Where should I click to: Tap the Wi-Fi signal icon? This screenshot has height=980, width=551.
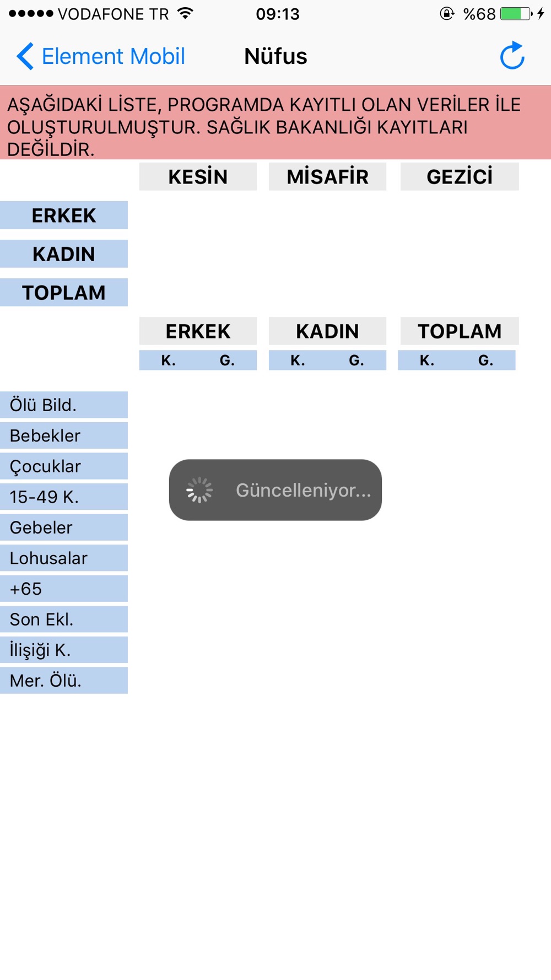click(x=186, y=13)
